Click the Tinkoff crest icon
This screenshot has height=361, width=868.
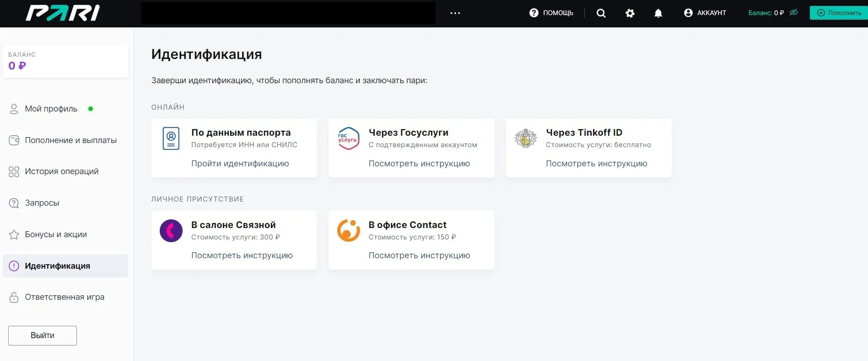tap(526, 138)
